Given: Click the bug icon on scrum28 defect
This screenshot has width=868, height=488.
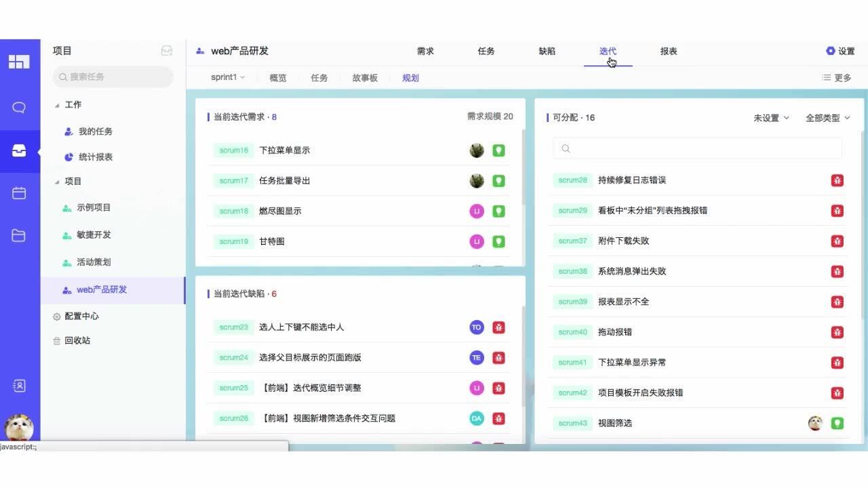Looking at the screenshot, I should (837, 180).
